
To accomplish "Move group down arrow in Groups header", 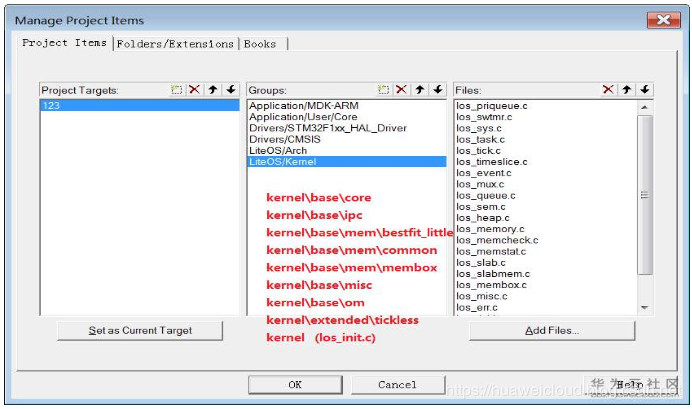I will 438,90.
